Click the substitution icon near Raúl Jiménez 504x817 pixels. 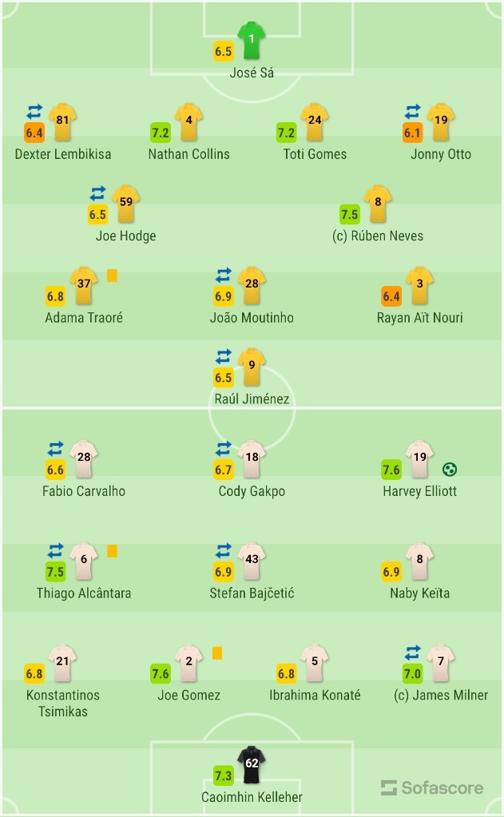coord(223,356)
